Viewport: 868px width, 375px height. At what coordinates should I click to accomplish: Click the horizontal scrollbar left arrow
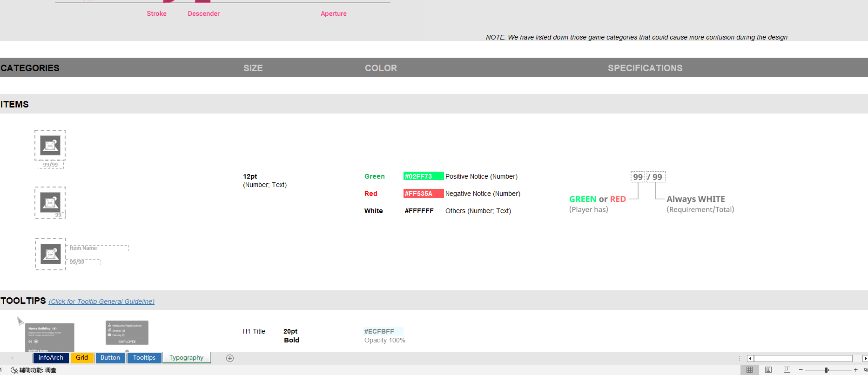tap(750, 358)
